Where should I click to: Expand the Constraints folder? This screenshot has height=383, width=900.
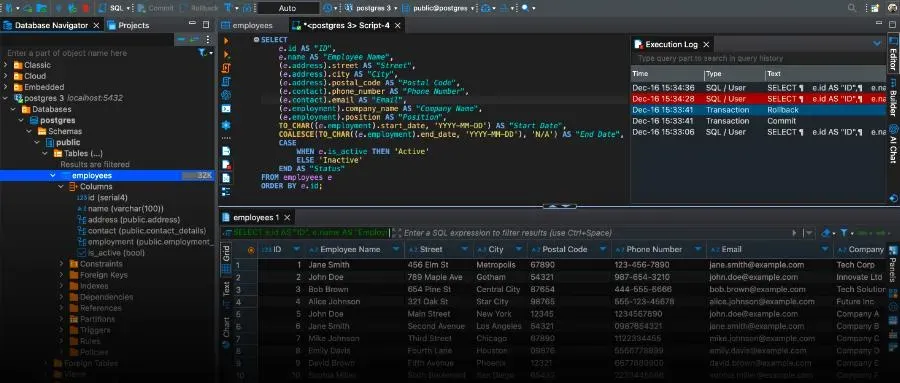(61, 264)
